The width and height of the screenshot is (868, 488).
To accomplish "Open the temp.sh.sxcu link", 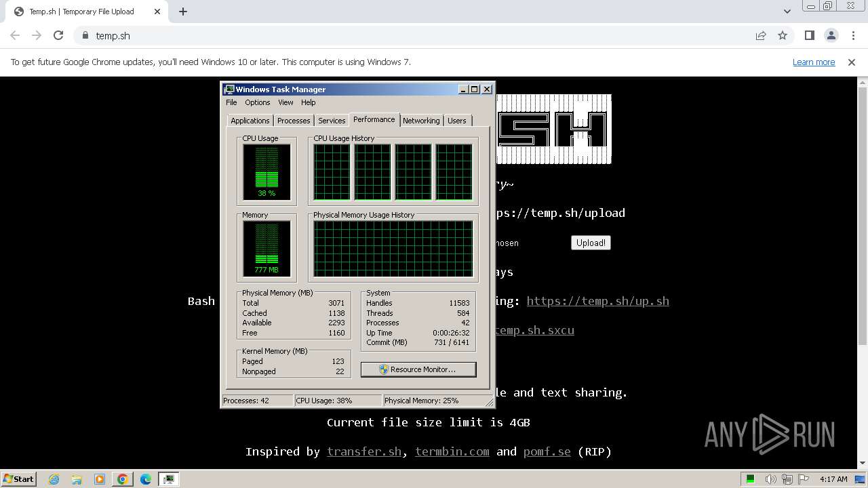I will [534, 330].
